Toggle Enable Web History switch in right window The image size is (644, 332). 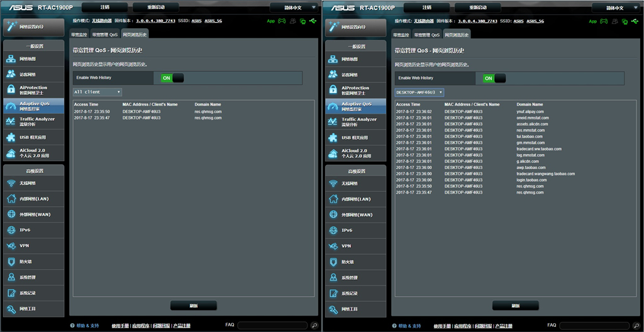tap(494, 78)
